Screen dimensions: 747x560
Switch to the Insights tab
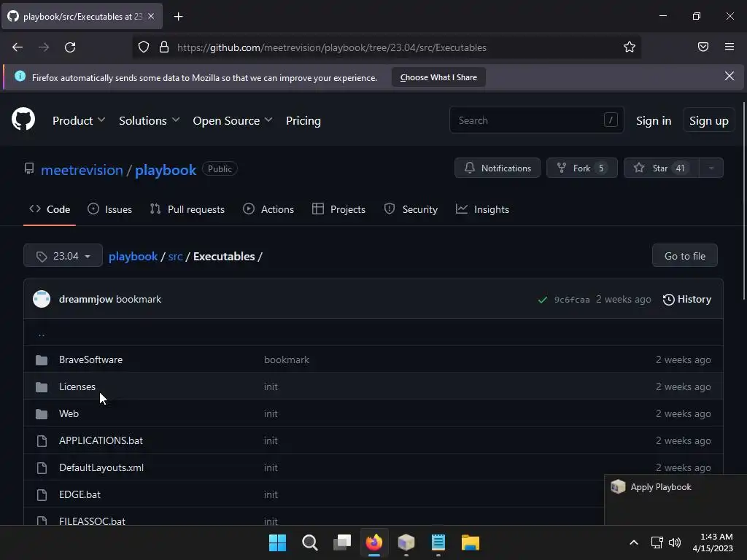(x=482, y=209)
